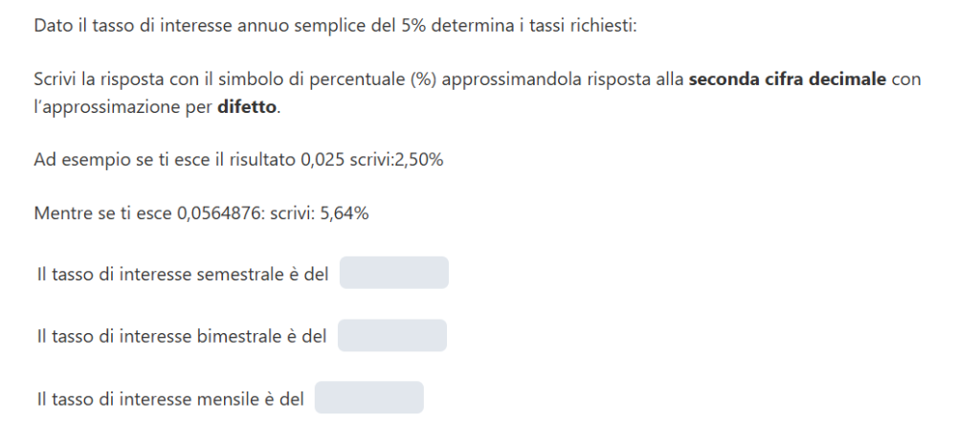
Task: Click the bimestrale interest rate answer field
Action: pyautogui.click(x=391, y=336)
